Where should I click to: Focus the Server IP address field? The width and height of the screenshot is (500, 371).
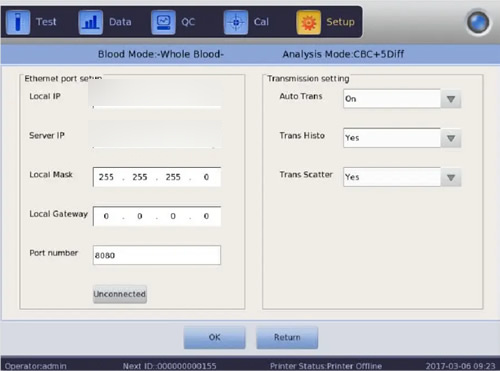click(x=157, y=138)
